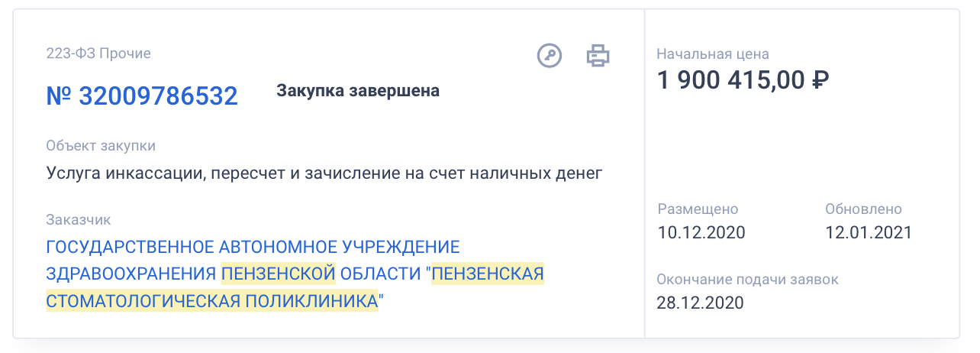Click the Окончание подачи заявок label
This screenshot has width=980, height=353.
pos(748,280)
